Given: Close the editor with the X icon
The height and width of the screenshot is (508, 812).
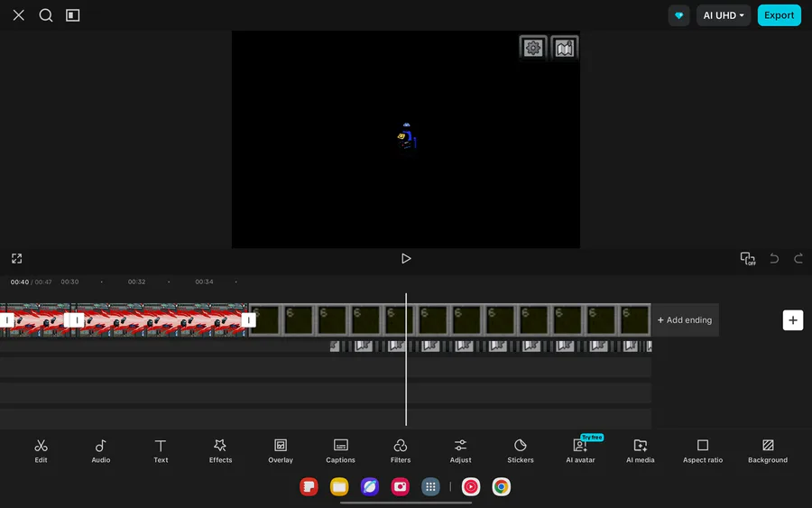Looking at the screenshot, I should coord(19,15).
